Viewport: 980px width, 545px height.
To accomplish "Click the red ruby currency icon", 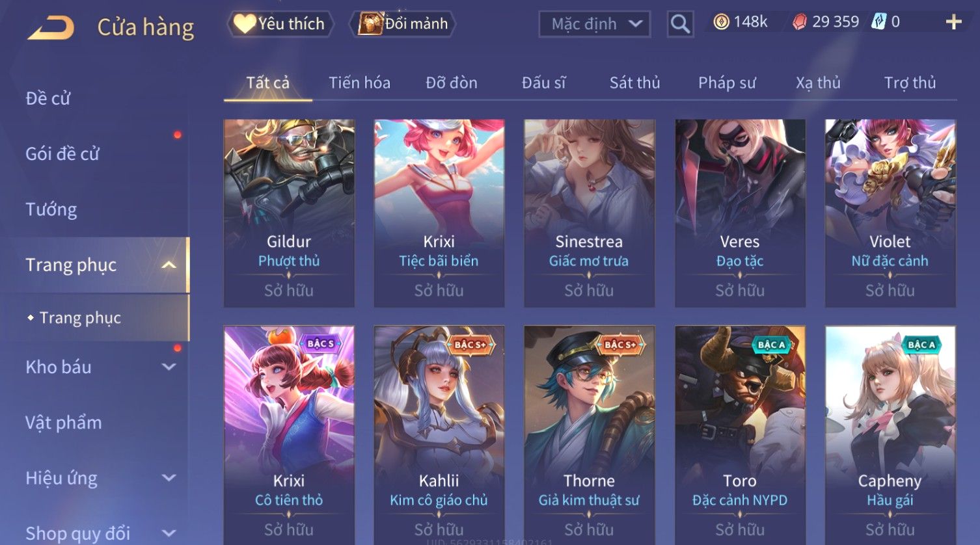I will point(800,22).
